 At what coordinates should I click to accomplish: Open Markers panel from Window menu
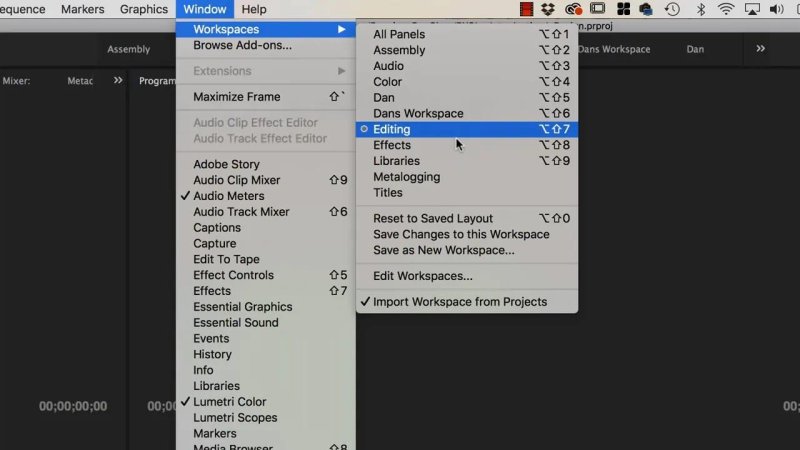265,434
